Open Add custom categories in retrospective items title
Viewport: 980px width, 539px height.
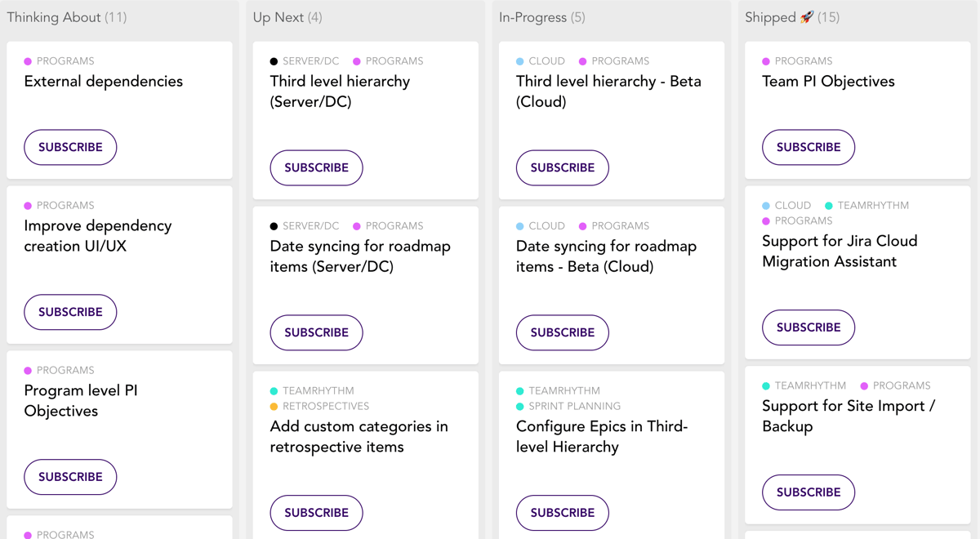coord(359,437)
